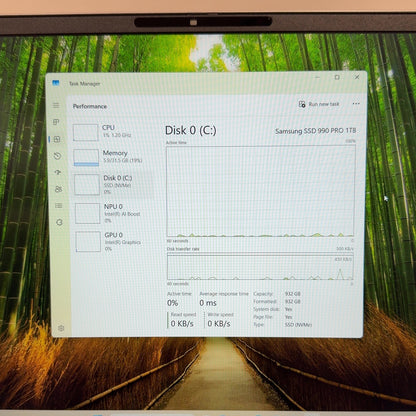416x416 pixels.
Task: Click the Read speed 0 KB/s value
Action: coord(182,324)
